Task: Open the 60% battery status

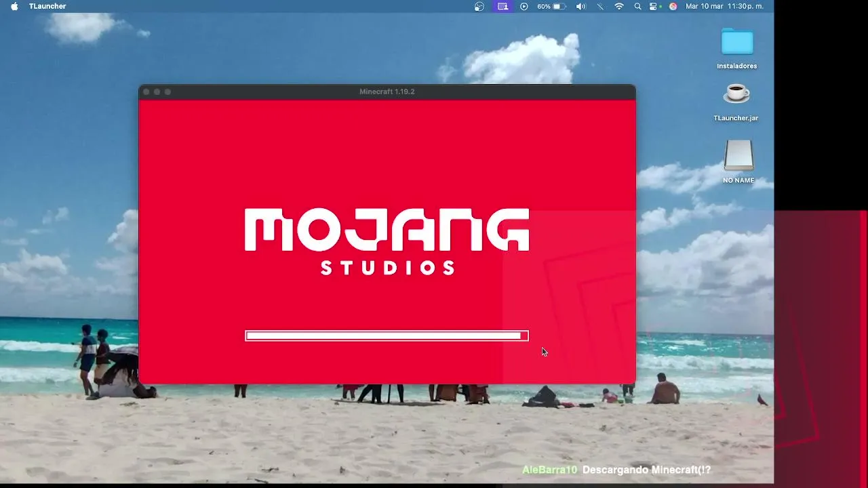Action: pyautogui.click(x=551, y=6)
